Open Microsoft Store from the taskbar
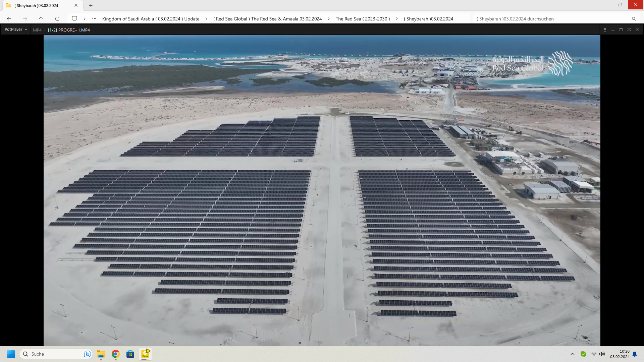 click(x=130, y=354)
